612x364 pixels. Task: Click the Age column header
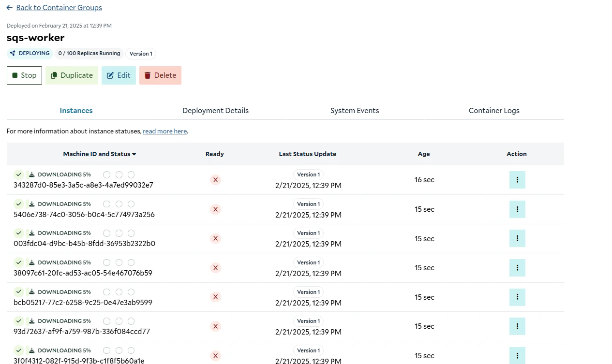pos(424,154)
